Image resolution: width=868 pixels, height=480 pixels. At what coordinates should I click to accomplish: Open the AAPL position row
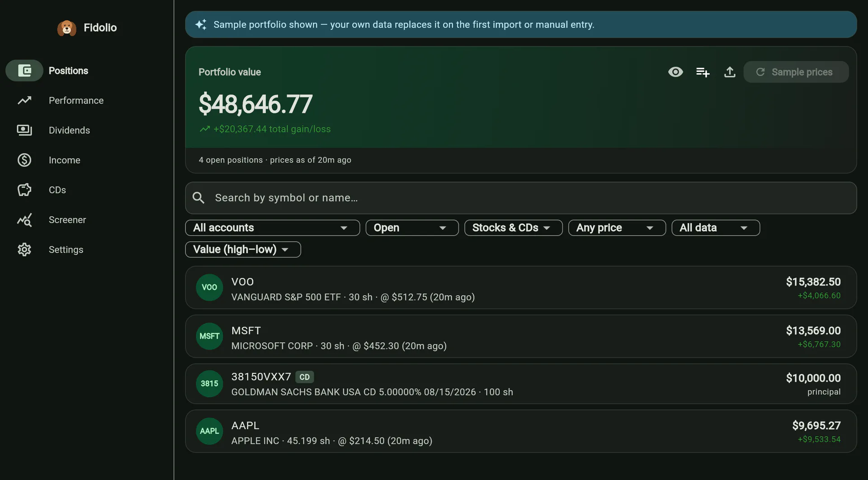[x=521, y=431]
